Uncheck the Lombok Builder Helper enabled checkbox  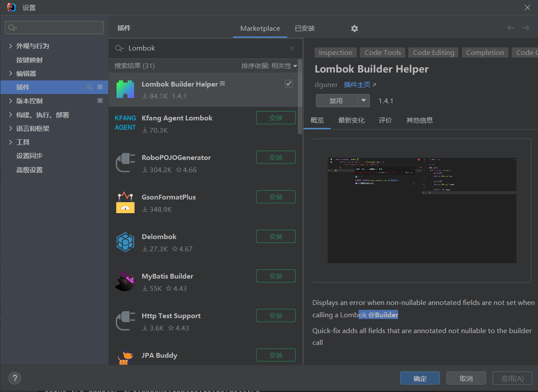(289, 83)
